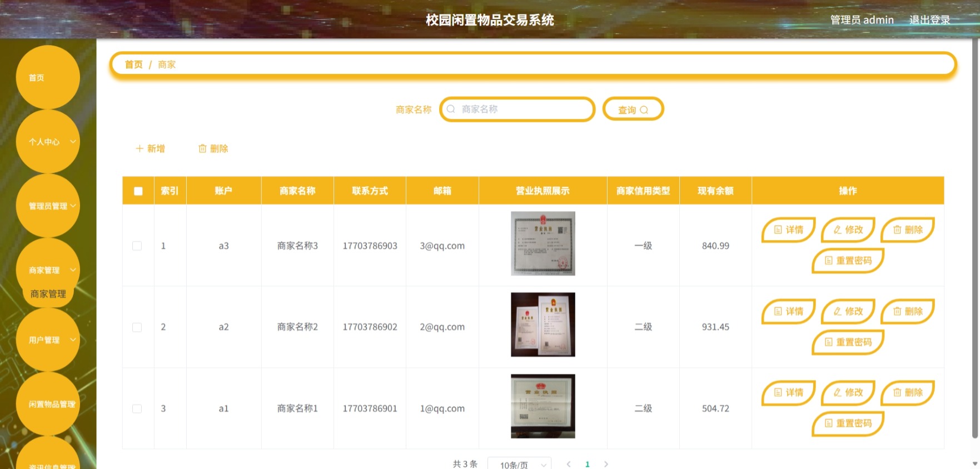Screen dimensions: 980x469
Task: Click the 现有余额 column header
Action: pos(715,191)
